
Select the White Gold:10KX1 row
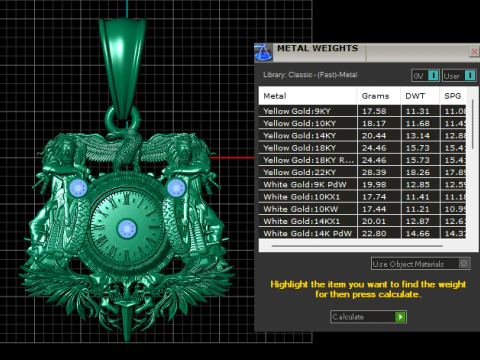(362, 197)
